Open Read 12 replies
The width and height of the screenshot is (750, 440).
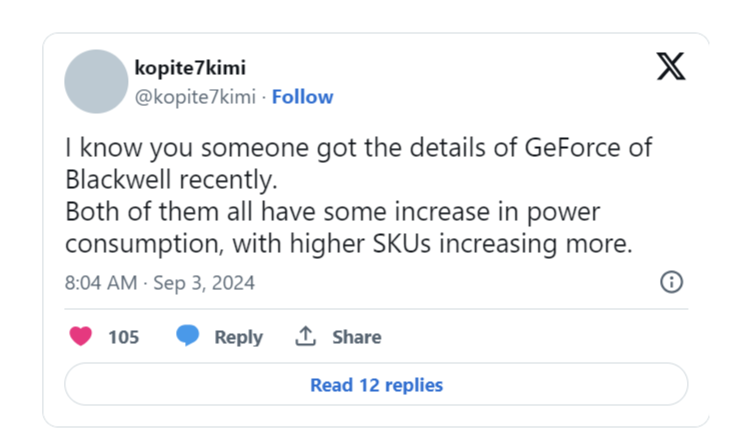(x=376, y=385)
